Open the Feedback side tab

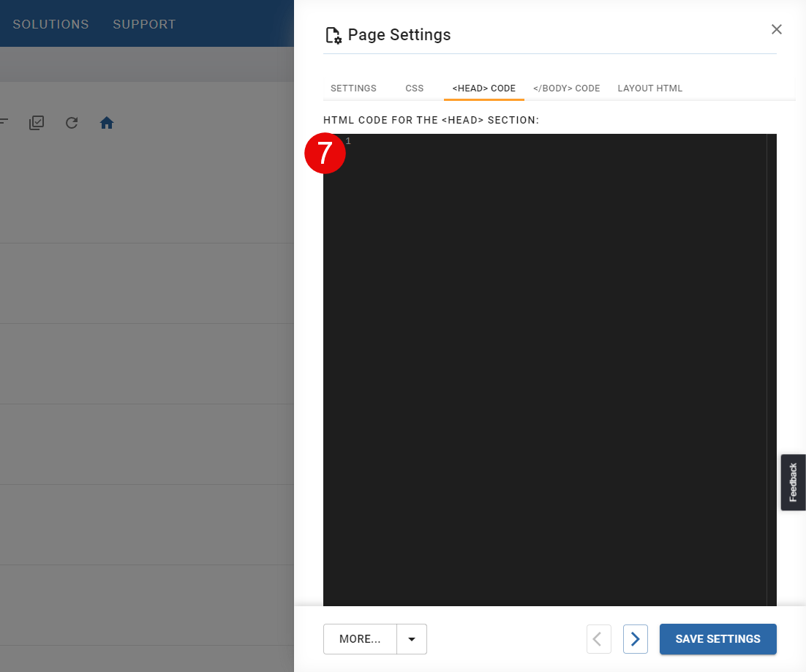point(793,482)
